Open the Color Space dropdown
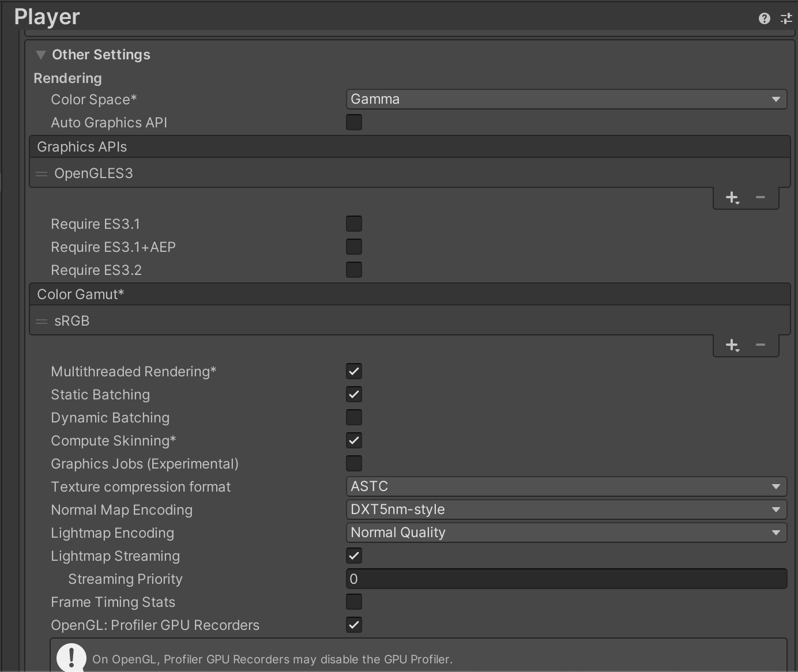 566,99
